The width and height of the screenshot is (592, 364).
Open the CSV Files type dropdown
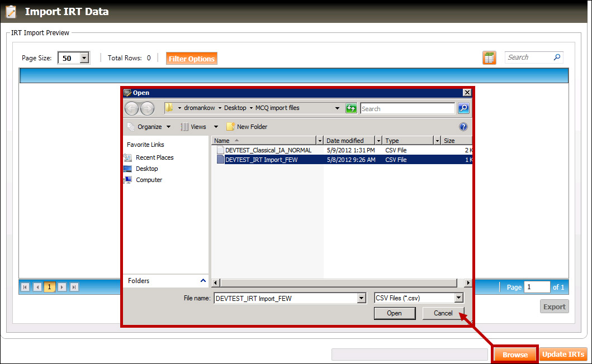pos(458,298)
